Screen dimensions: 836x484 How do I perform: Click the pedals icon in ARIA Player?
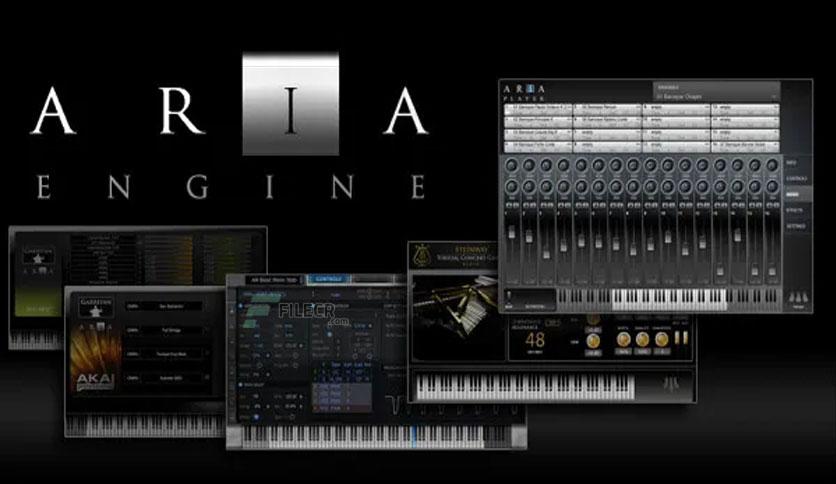(798, 299)
